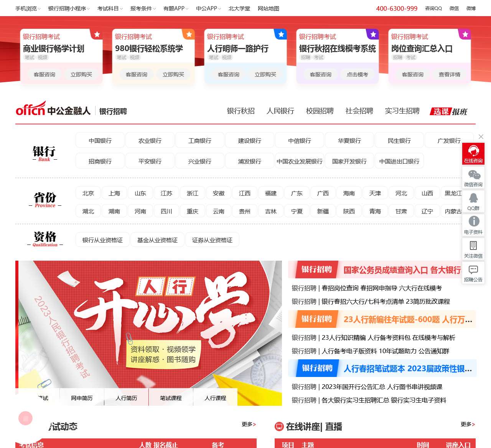Viewport: 491px width, 448px height.
Task: Open 网站地图 top link
Action: 269,8
